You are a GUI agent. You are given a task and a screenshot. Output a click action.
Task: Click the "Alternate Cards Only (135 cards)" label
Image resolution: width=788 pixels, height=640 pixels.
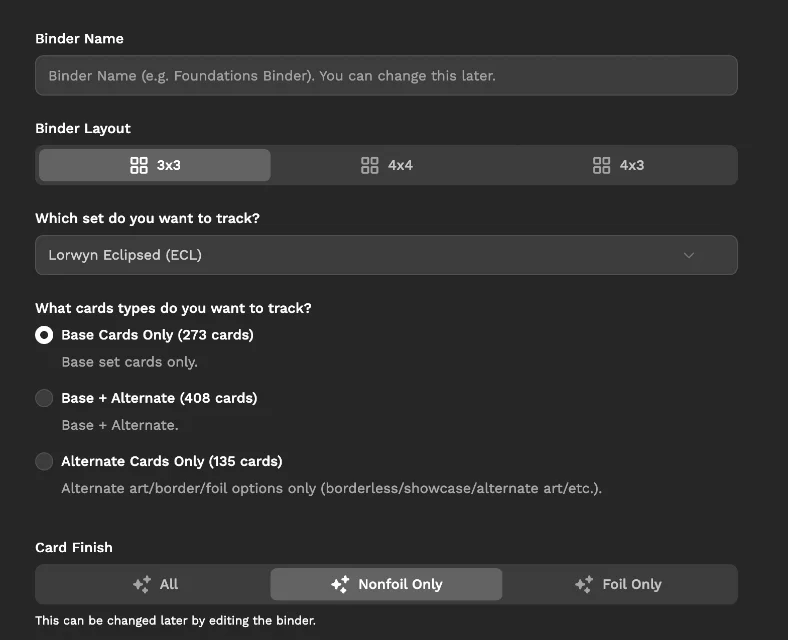pos(172,461)
